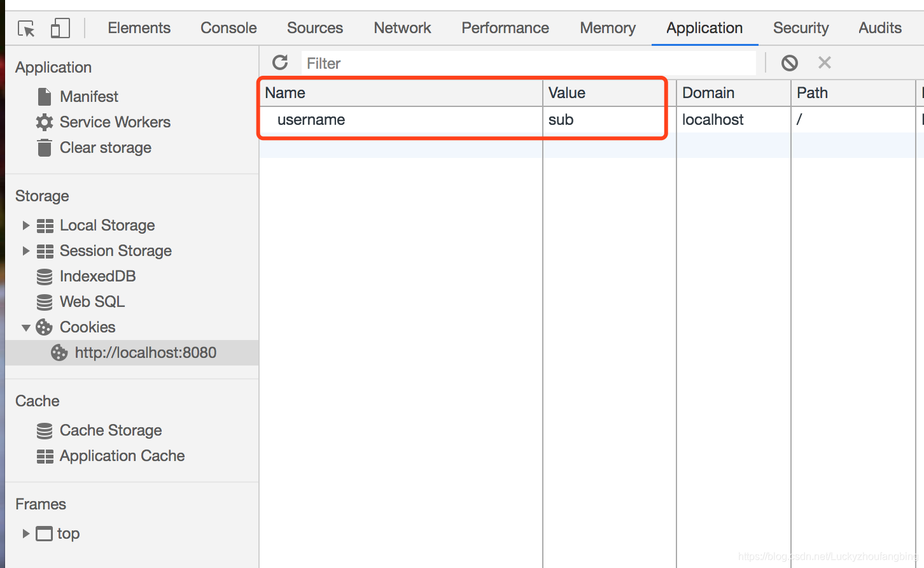The width and height of the screenshot is (924, 568).
Task: Click the Application Cache grid icon
Action: (45, 456)
